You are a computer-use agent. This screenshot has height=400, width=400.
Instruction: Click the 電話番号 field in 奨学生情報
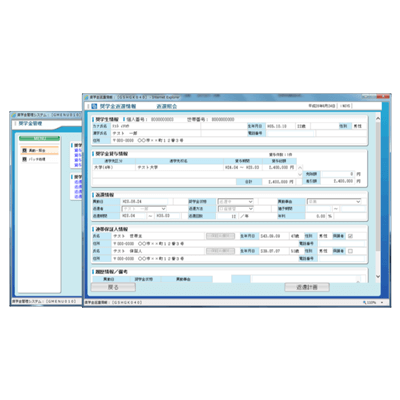coord(291,133)
